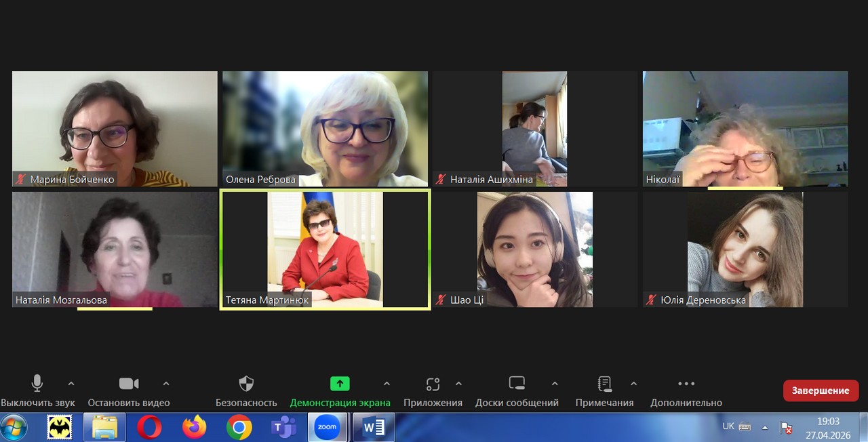Viewport: 868px width, 442px height.
Task: Open Whiteboards (Доски сообщений) icon
Action: tap(517, 384)
